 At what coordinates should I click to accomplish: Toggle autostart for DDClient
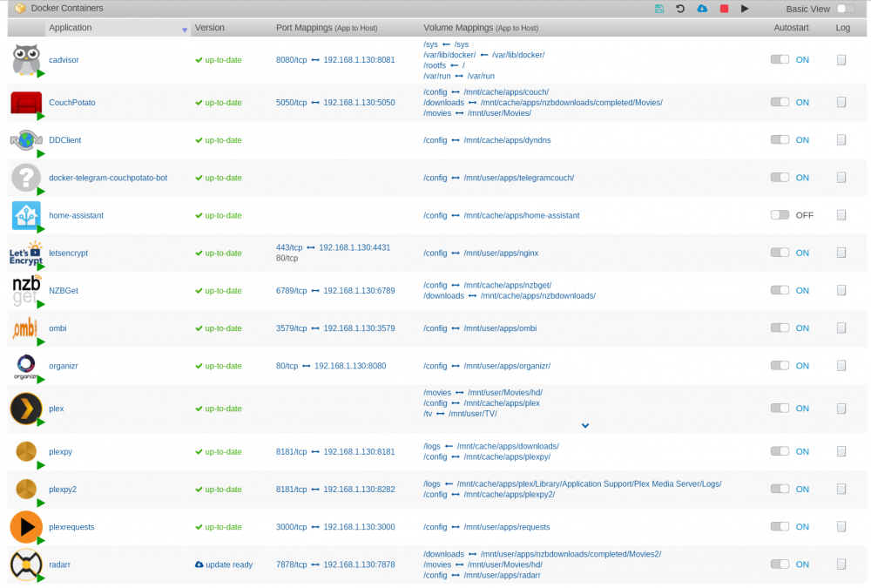tap(780, 139)
